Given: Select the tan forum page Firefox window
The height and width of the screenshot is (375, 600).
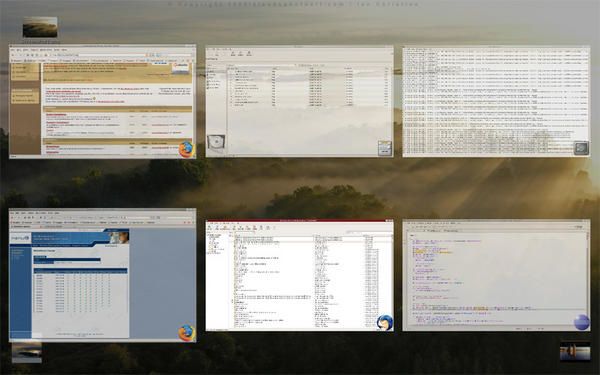Looking at the screenshot, I should tap(103, 101).
